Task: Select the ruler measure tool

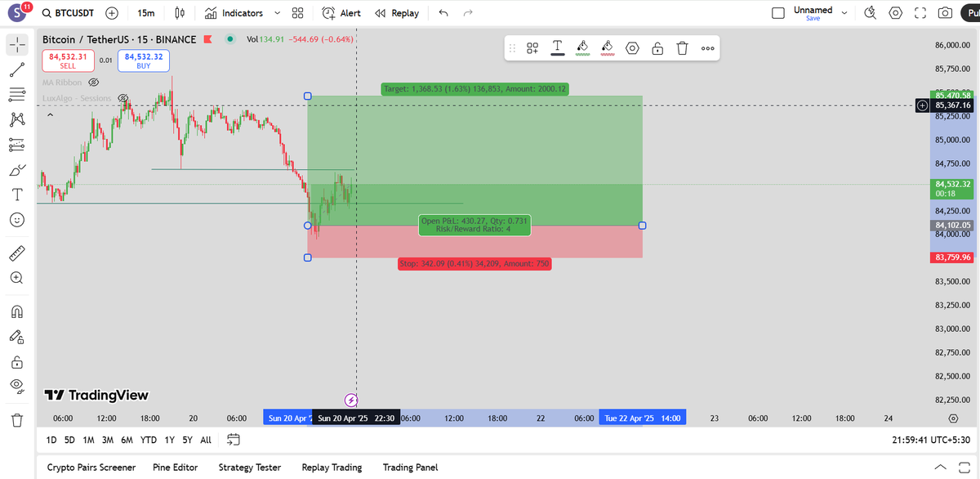Action: 17,253
